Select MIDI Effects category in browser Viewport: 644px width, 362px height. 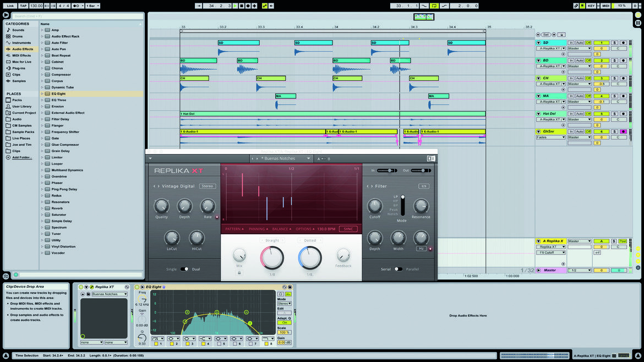coord(21,56)
